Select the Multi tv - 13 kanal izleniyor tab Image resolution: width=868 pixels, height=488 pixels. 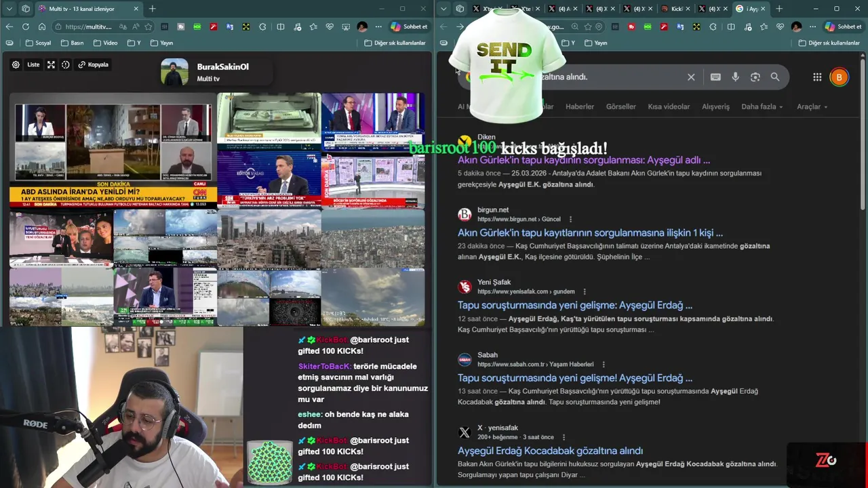[x=88, y=9]
